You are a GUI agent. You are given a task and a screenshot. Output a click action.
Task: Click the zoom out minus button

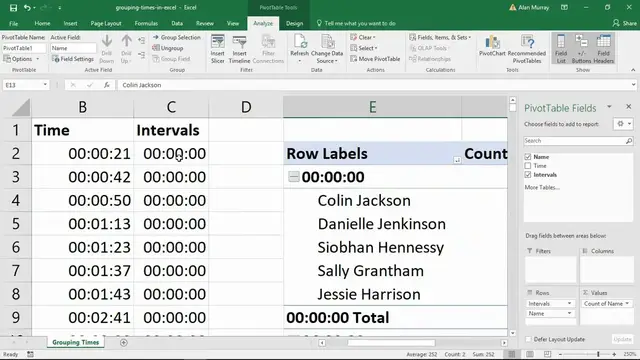pos(560,354)
